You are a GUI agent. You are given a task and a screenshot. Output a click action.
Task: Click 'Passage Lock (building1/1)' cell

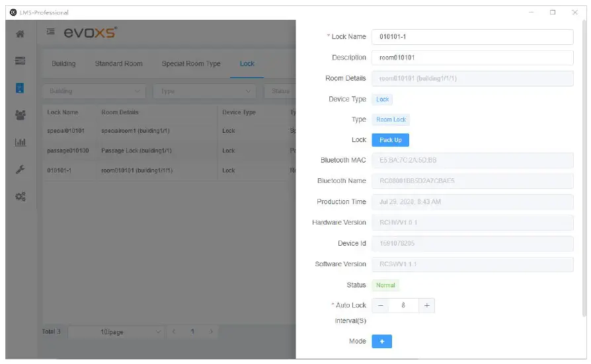[136, 151]
